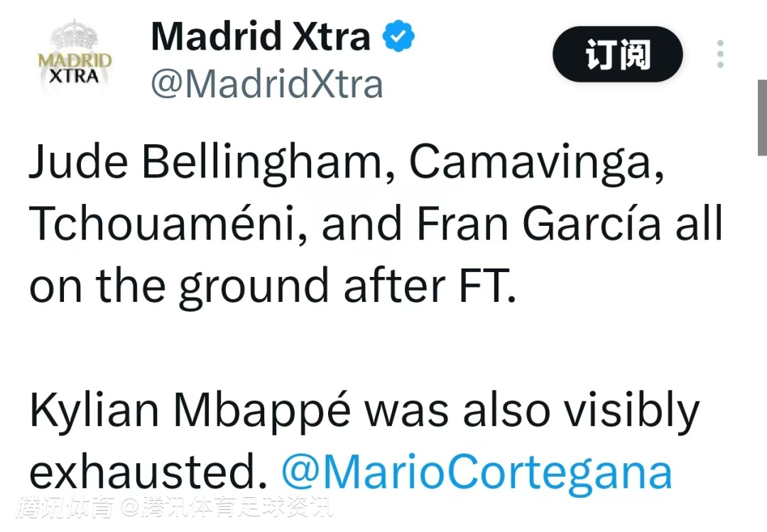The image size is (767, 532).
Task: Click the blue verified badge
Action: coord(400,36)
